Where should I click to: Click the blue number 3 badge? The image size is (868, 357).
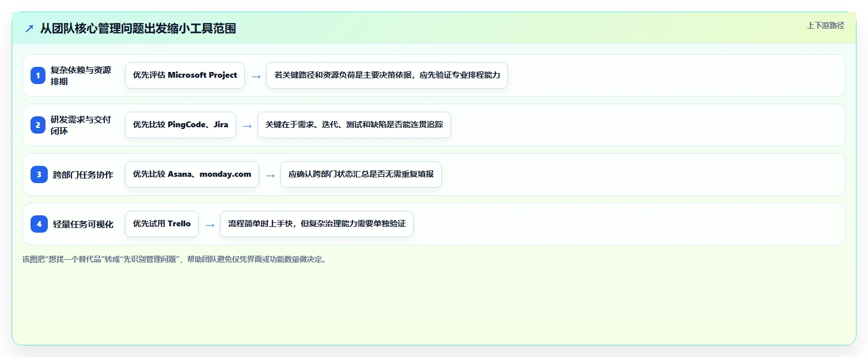[x=39, y=174]
